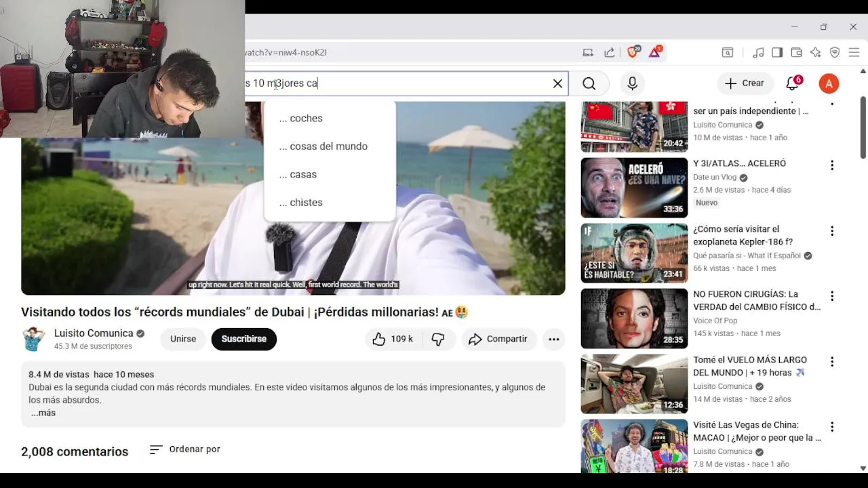The image size is (868, 488).
Task: Click the "Nuevo" badge under the 3I/ATLAS video
Action: click(707, 203)
